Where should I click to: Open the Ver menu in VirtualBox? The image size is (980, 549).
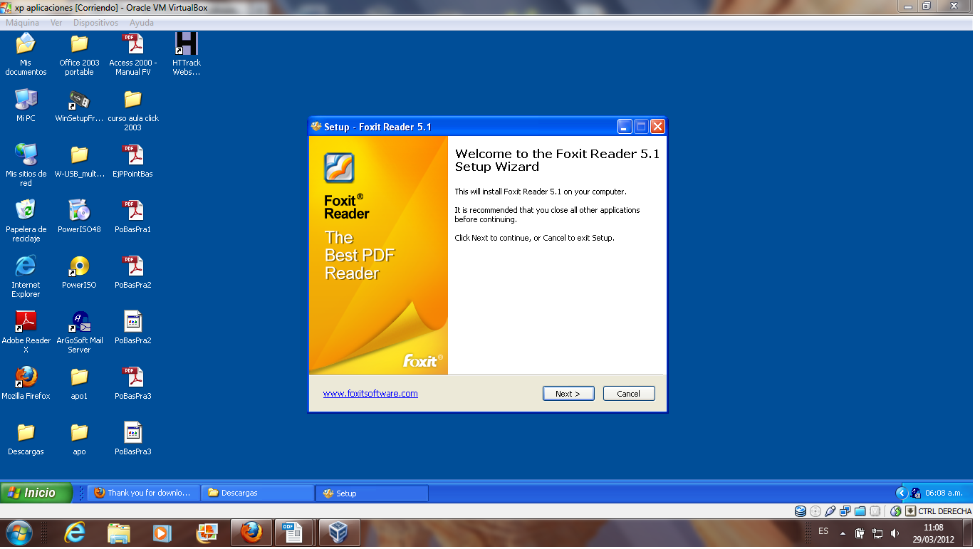point(56,23)
